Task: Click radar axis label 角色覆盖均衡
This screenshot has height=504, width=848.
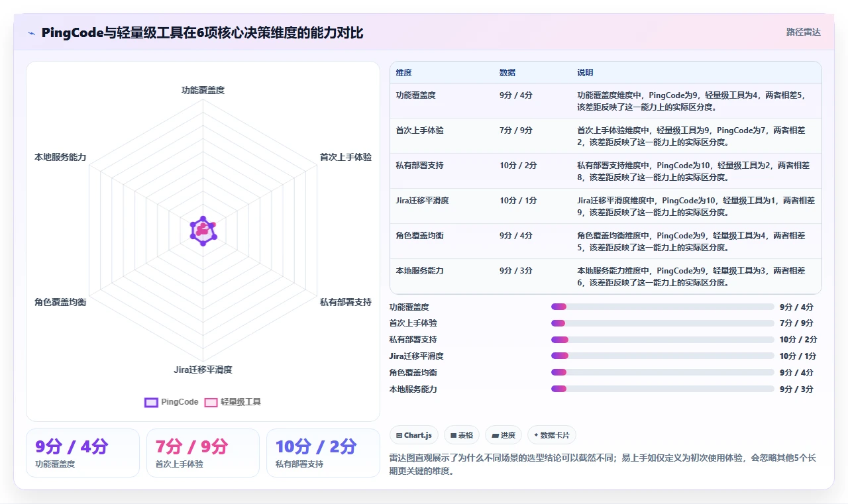Action: click(60, 302)
